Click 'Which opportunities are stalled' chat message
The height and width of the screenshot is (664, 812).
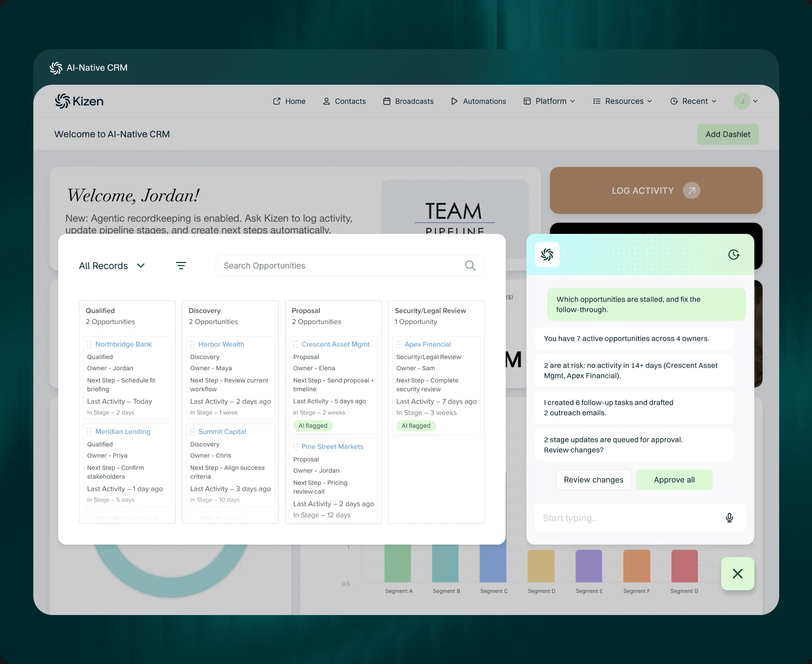coord(646,304)
